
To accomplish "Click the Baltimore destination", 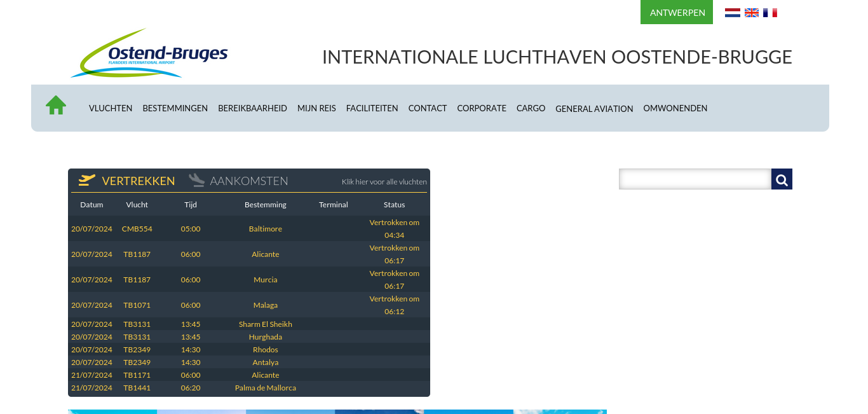I will tap(266, 229).
